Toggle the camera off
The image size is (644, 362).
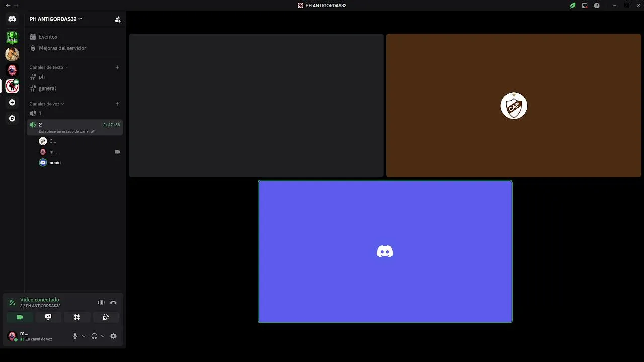(x=20, y=317)
